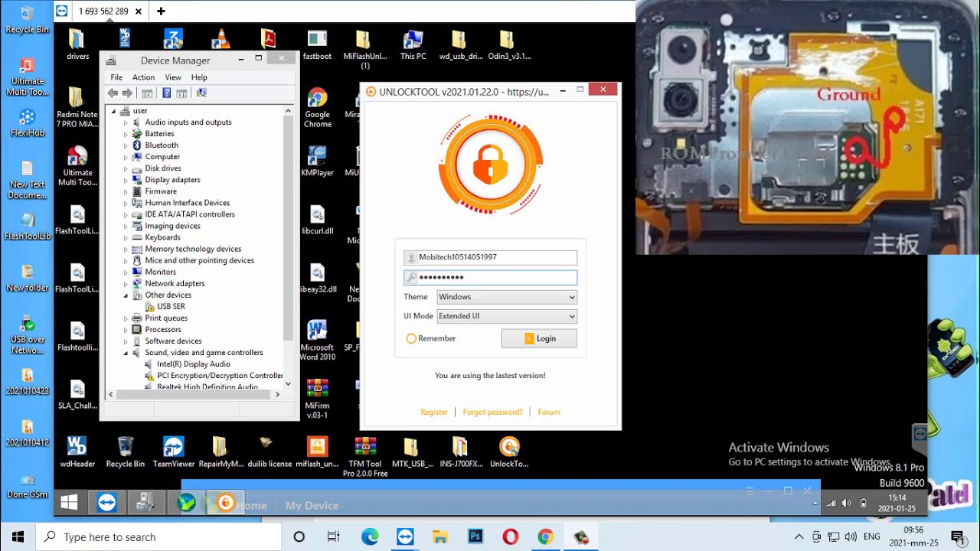The height and width of the screenshot is (551, 980).
Task: Collapse Sound, video and game controllers
Action: coord(126,353)
